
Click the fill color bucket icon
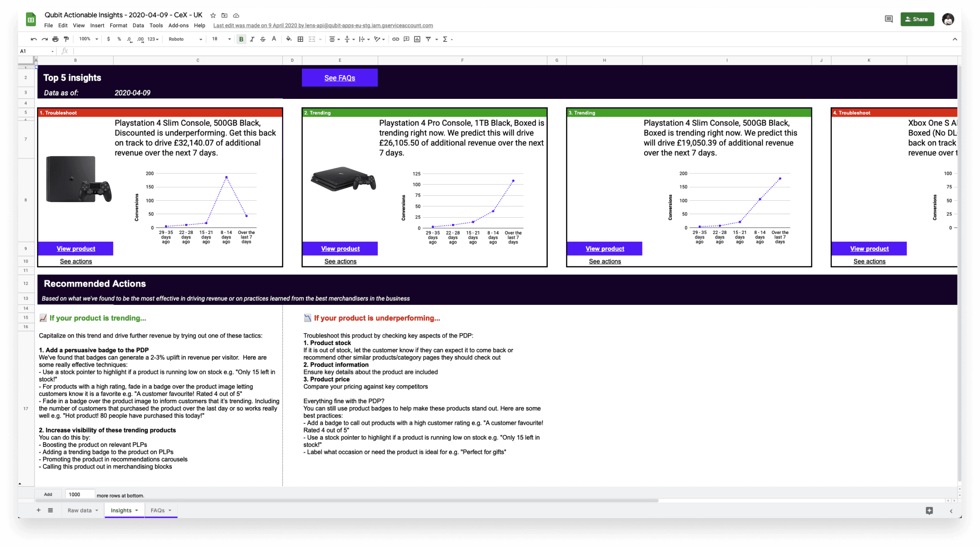coord(288,39)
